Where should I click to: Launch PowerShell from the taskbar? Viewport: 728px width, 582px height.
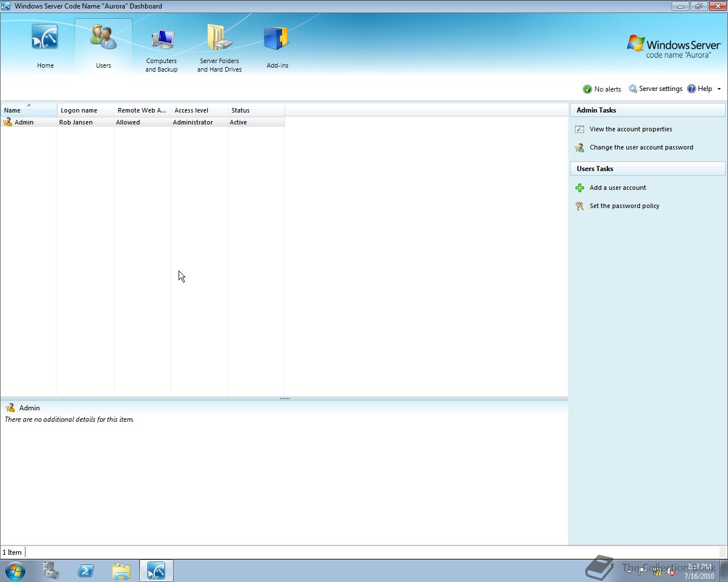(x=86, y=571)
